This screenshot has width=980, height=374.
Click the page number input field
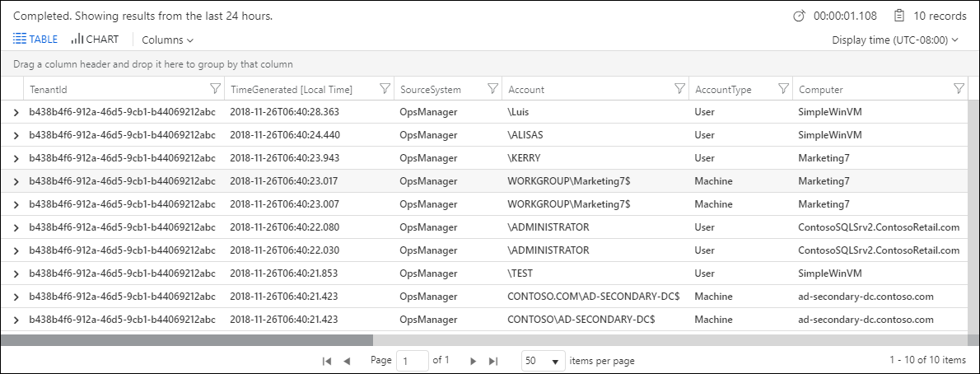point(412,361)
